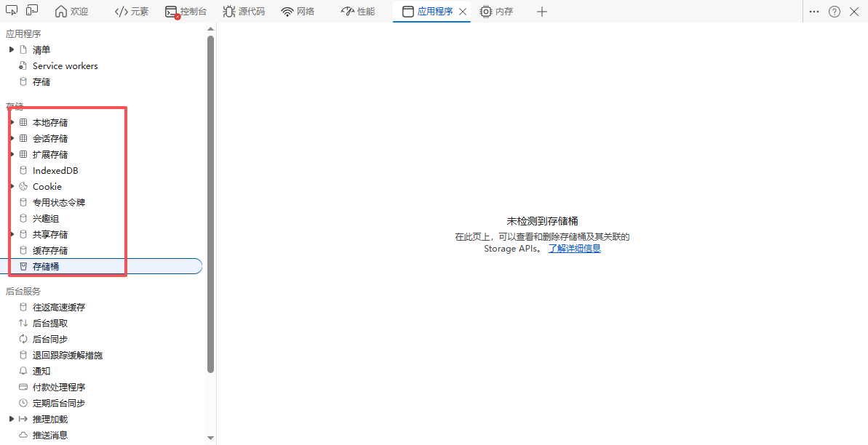The height and width of the screenshot is (445, 868).
Task: Open the IndexedDB storage item
Action: pyautogui.click(x=55, y=171)
